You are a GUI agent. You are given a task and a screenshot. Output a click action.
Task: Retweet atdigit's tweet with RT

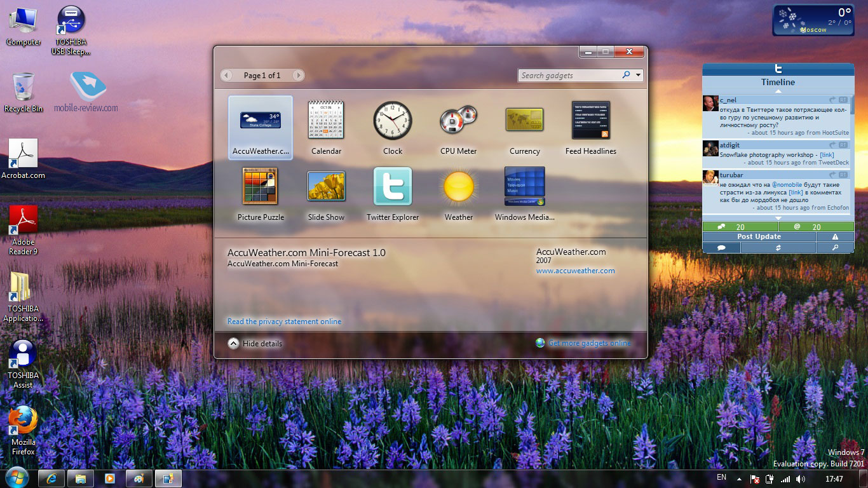[x=843, y=145]
